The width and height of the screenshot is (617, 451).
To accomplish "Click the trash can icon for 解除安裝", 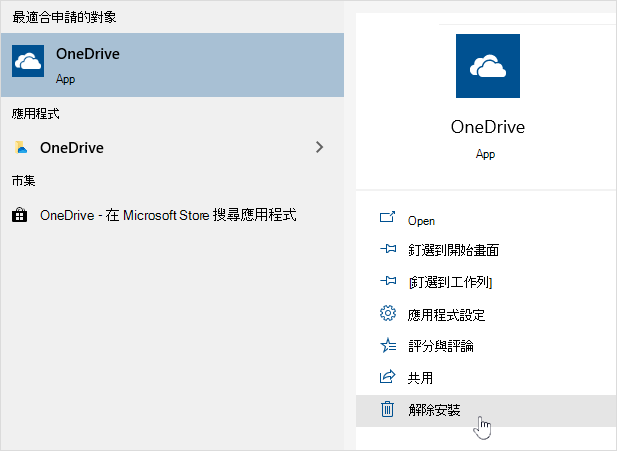I will [387, 409].
